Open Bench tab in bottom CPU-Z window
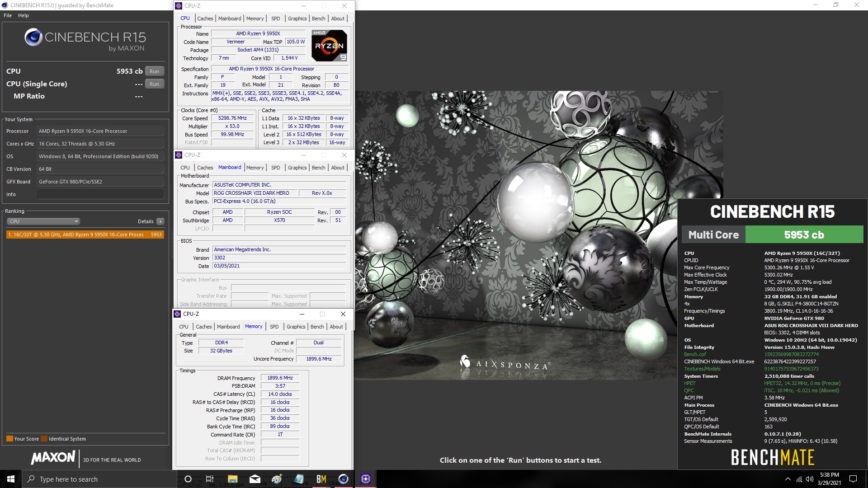Viewport: 868px width, 488px height. 317,327
